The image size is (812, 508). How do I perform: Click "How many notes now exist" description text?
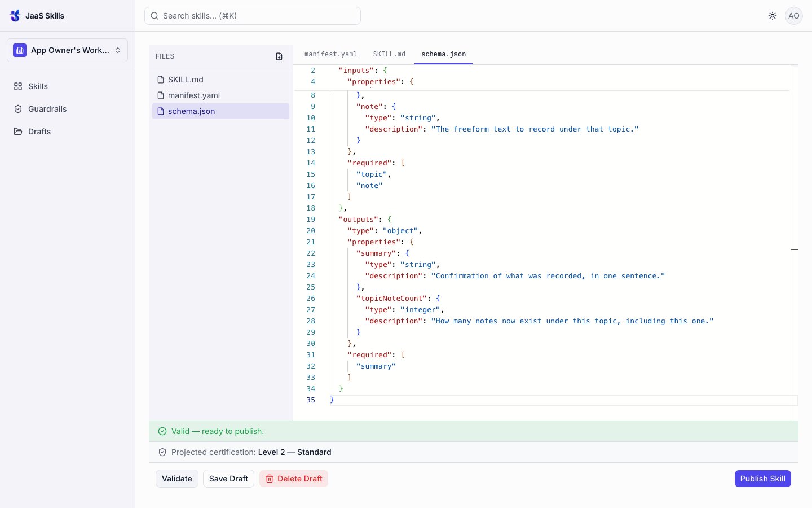572,321
